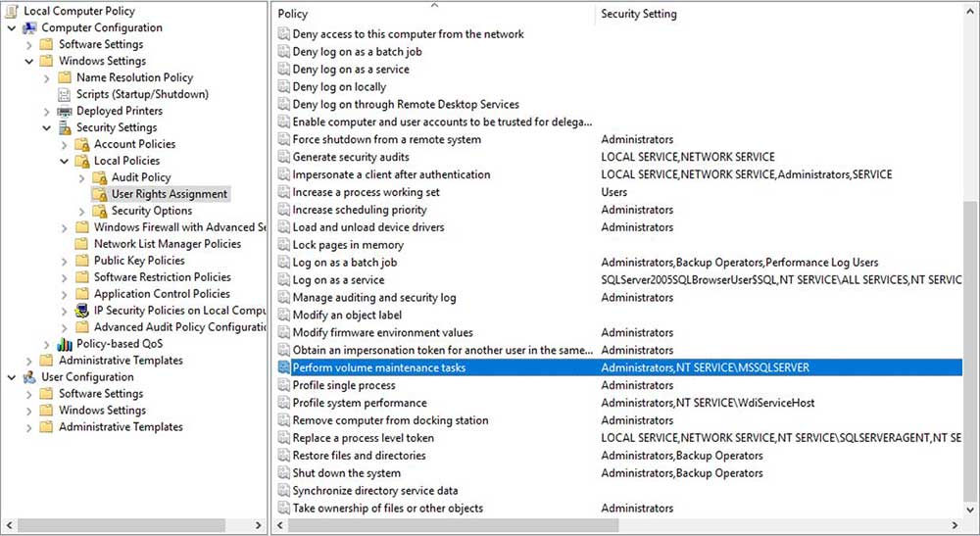This screenshot has height=536, width=980.
Task: Collapse the Local Policies node
Action: [x=64, y=161]
